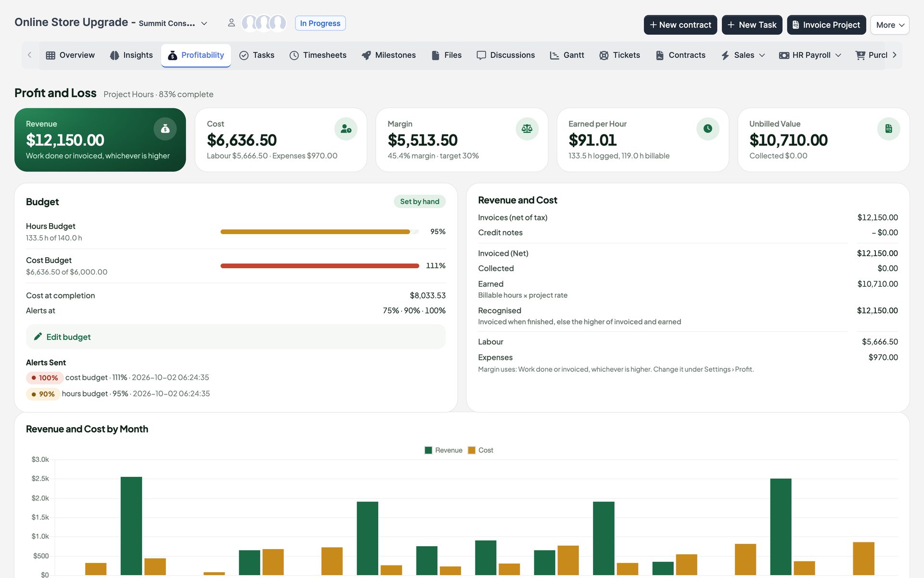924x578 pixels.
Task: Click the Labour amount $5,666.50
Action: click(880, 342)
